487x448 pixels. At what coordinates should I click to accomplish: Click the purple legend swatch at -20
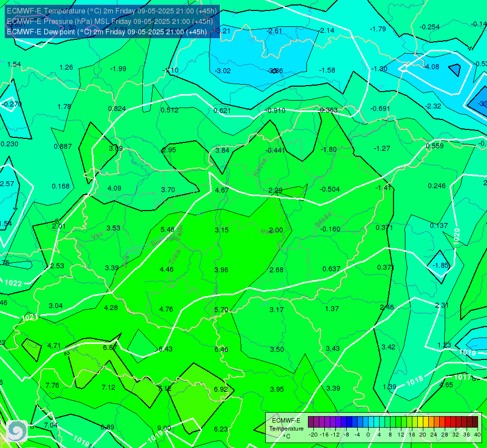pos(311,422)
